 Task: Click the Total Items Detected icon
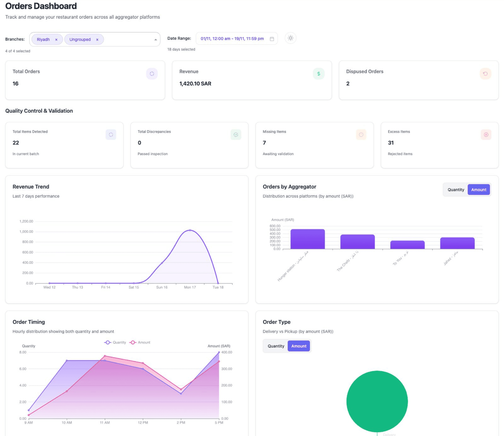111,135
